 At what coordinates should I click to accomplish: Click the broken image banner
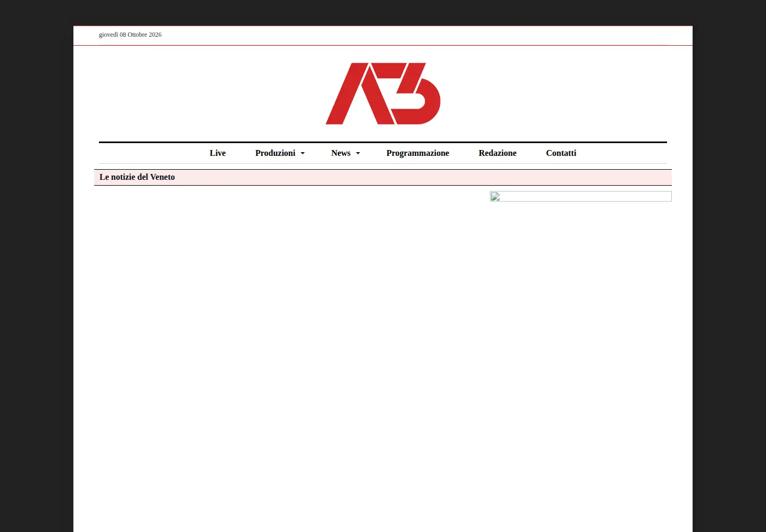click(x=581, y=196)
